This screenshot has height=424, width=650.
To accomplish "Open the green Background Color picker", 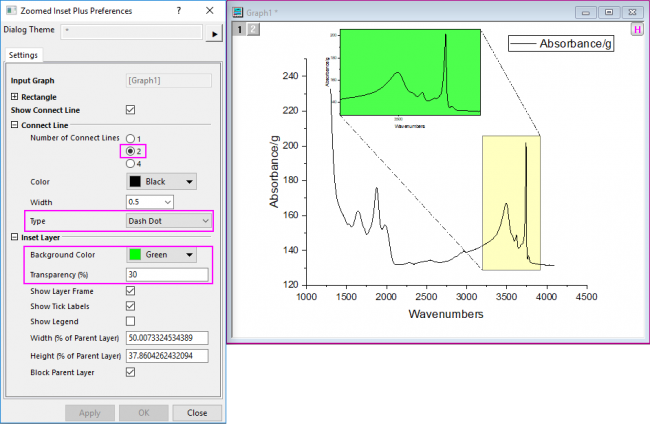I will pyautogui.click(x=161, y=255).
